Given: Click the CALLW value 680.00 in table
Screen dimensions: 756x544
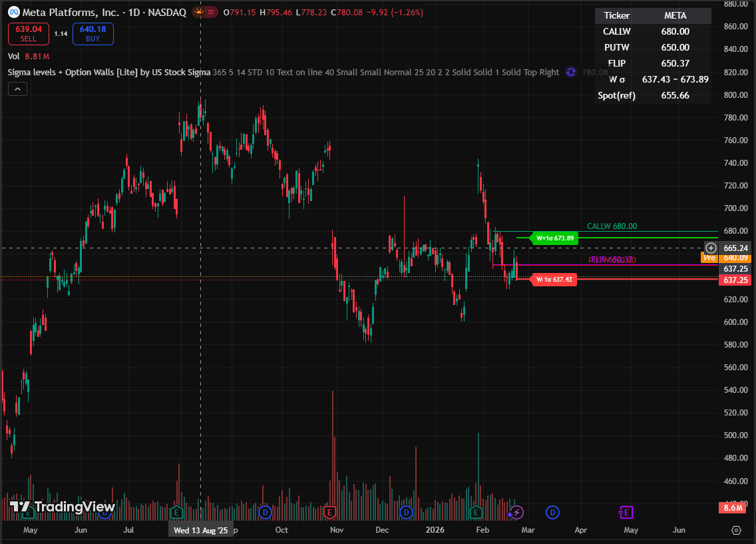Looking at the screenshot, I should point(675,31).
